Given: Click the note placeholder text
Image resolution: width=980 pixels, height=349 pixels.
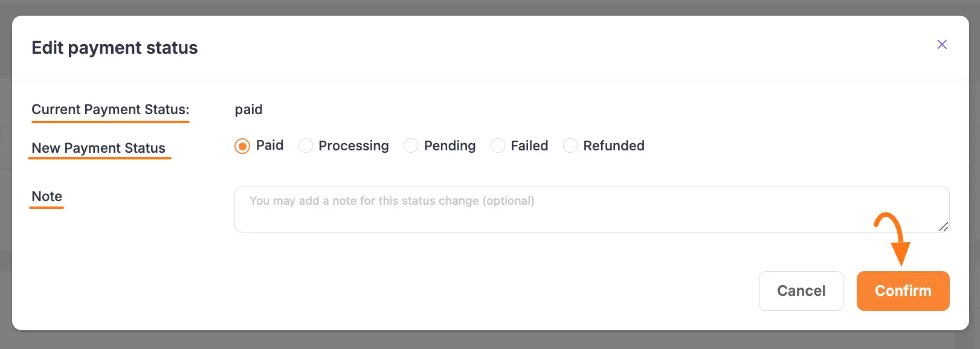Looking at the screenshot, I should [x=392, y=200].
